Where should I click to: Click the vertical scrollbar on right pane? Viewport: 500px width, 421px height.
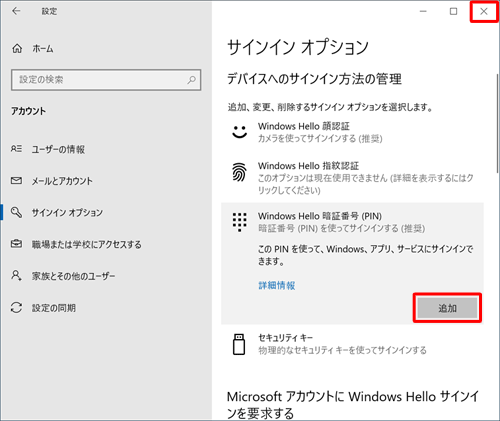point(498,123)
